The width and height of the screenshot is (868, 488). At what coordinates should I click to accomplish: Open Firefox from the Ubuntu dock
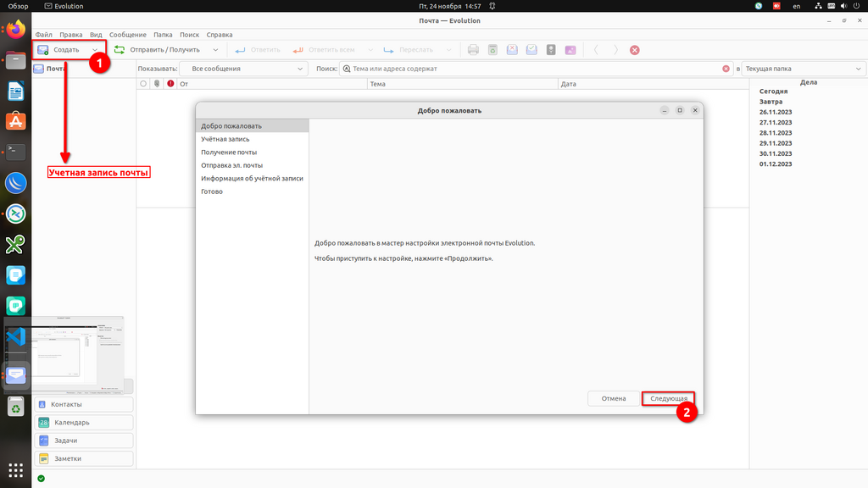pyautogui.click(x=15, y=30)
